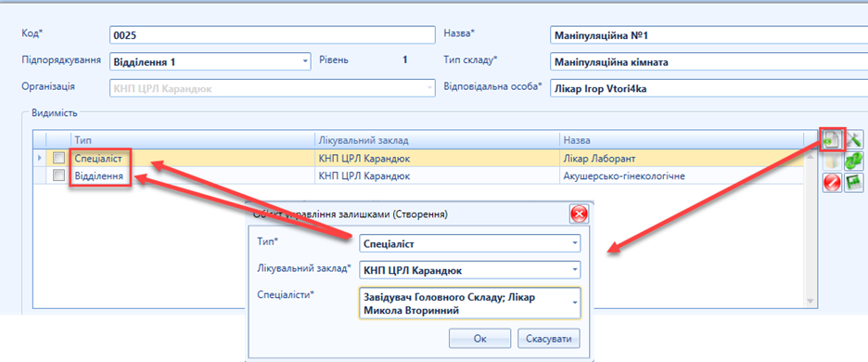Image resolution: width=868 pixels, height=362 pixels.
Task: Close the dialog with red X
Action: coord(579,213)
